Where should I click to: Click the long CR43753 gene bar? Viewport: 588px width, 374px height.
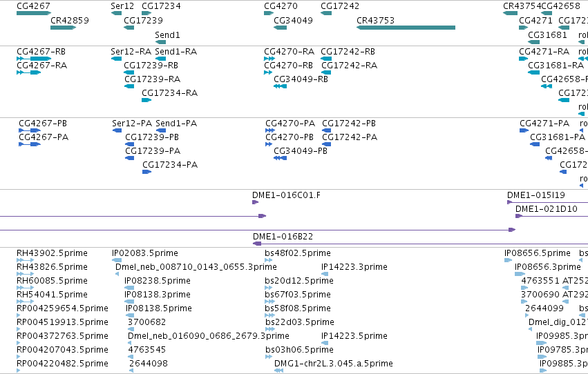pos(406,28)
